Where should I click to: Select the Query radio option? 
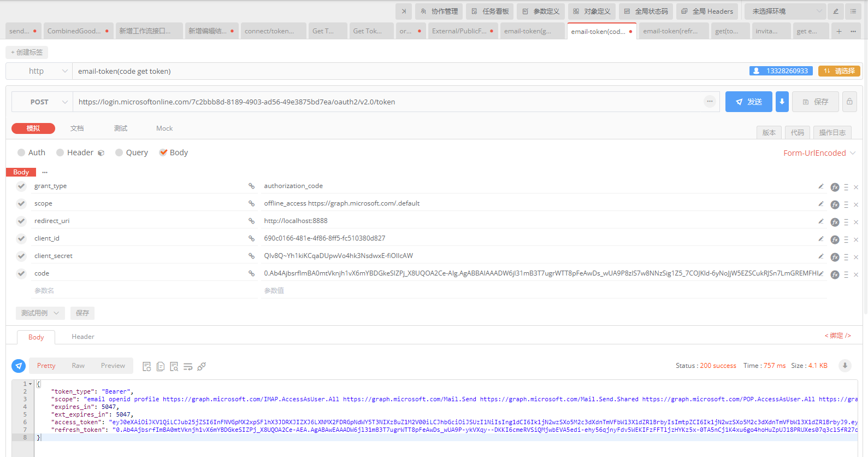point(132,153)
